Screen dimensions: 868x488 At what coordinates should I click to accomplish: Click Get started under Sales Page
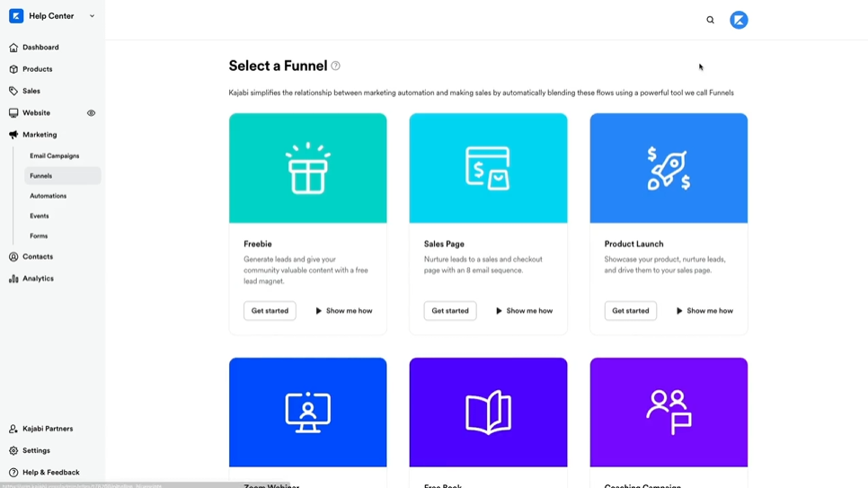pyautogui.click(x=450, y=311)
